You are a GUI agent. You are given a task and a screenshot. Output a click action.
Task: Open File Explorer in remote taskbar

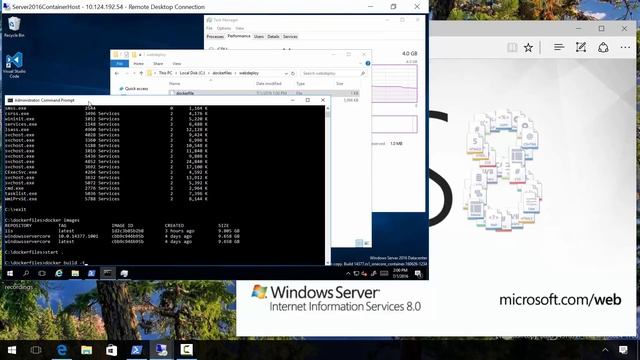tap(75, 273)
